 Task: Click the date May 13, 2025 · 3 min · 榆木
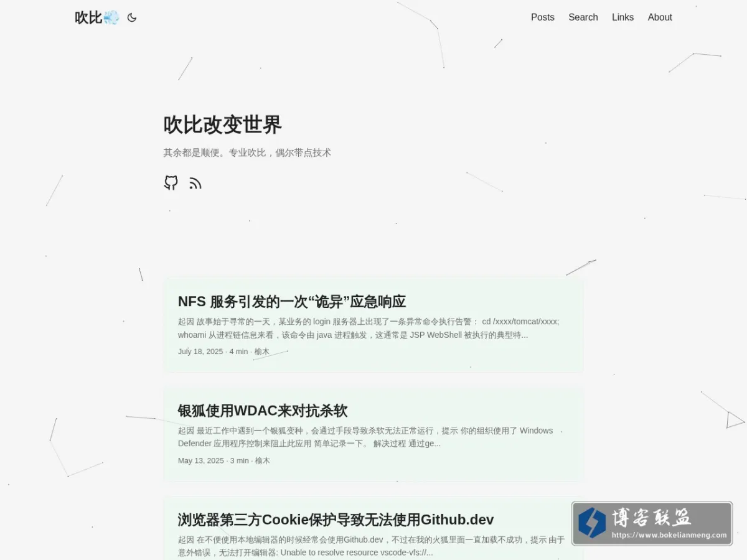coord(224,460)
